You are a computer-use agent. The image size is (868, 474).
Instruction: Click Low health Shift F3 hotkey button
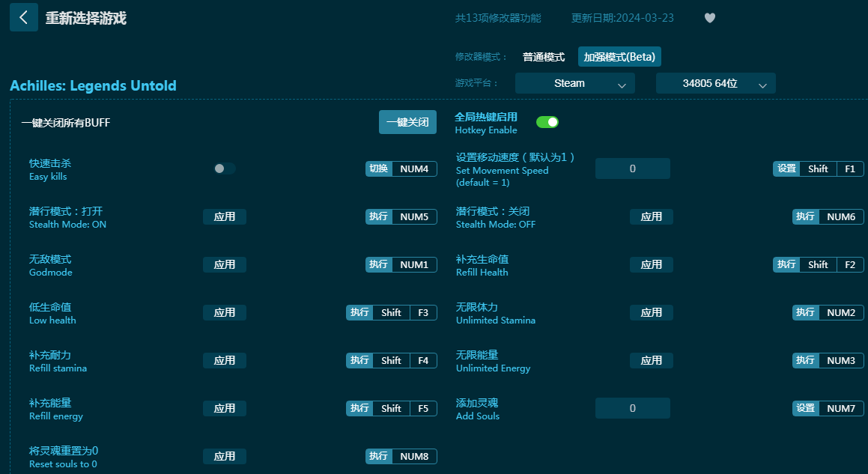392,312
